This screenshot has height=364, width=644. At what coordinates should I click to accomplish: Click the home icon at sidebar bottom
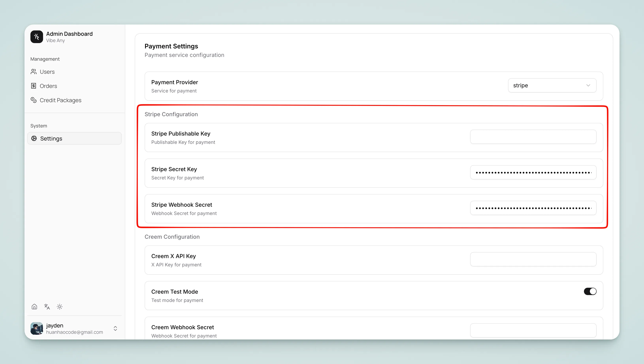point(34,306)
